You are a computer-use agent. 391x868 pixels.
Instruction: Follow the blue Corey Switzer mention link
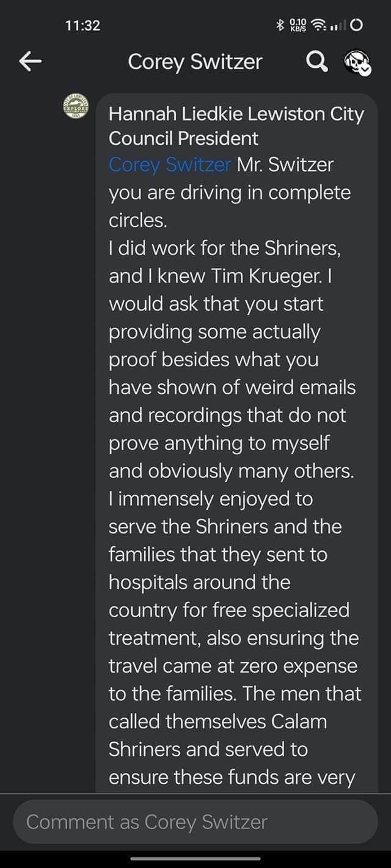(170, 165)
